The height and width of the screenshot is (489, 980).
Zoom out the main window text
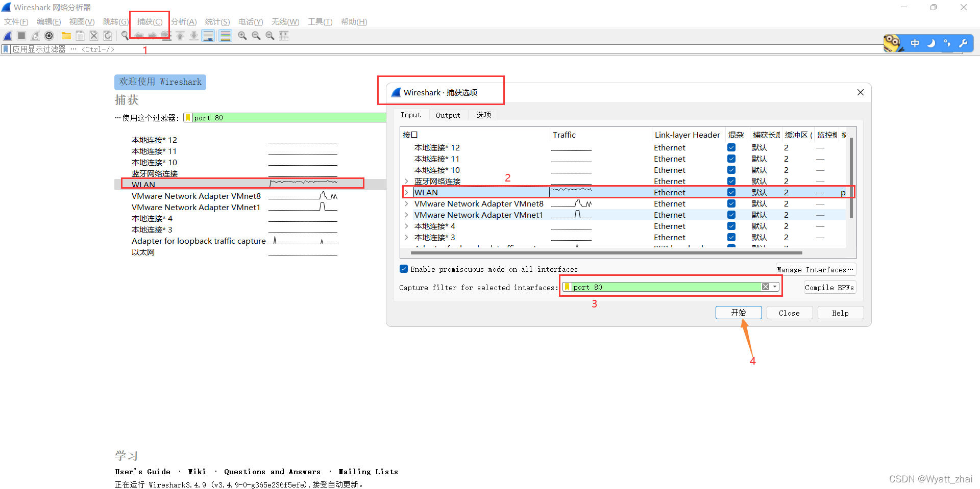tap(256, 36)
